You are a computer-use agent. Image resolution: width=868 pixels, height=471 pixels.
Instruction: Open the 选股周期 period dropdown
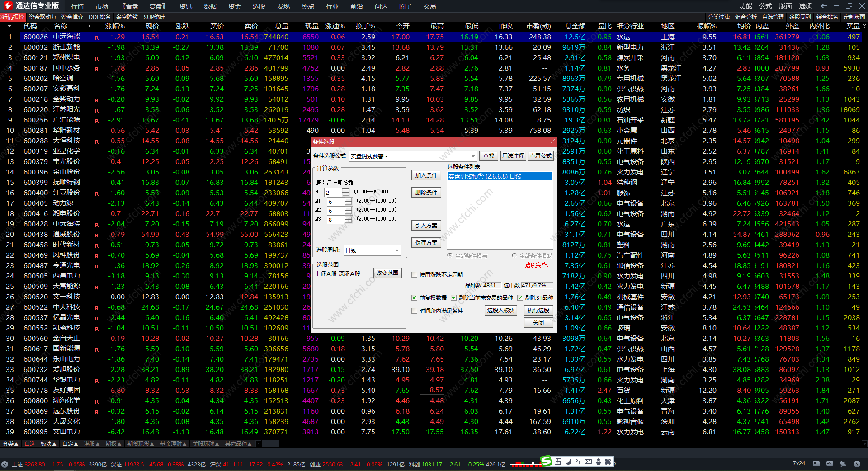coord(397,250)
